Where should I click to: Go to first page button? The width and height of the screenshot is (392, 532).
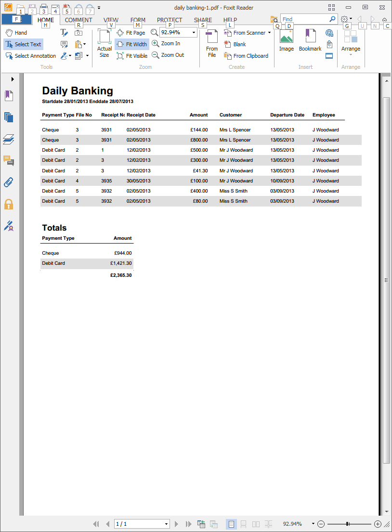click(x=96, y=524)
